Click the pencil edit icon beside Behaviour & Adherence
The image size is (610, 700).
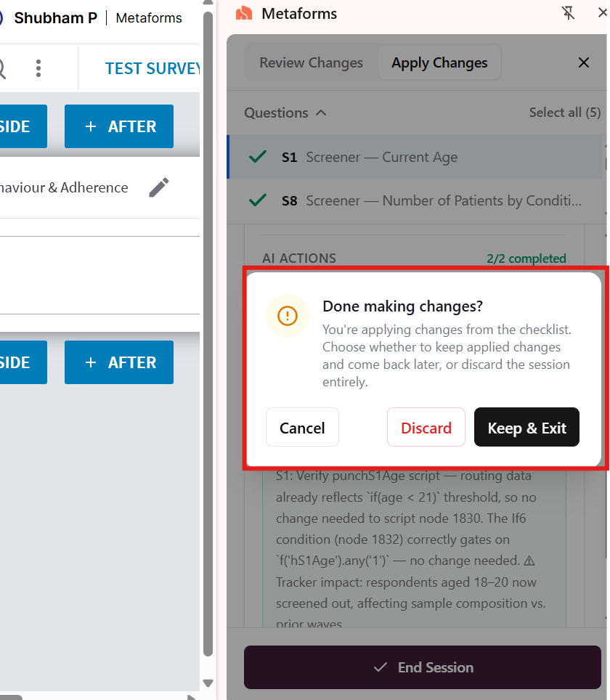(158, 187)
